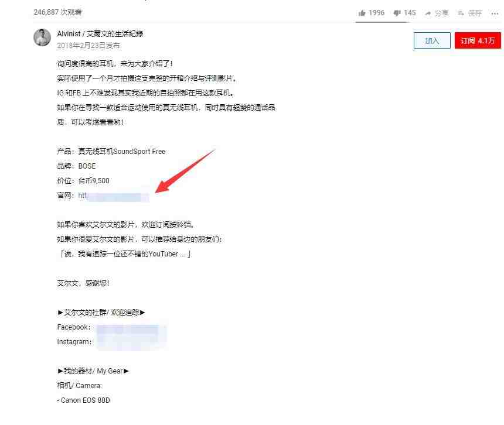Open the three-dot more options menu
Image resolution: width=504 pixels, height=425 pixels.
click(495, 13)
